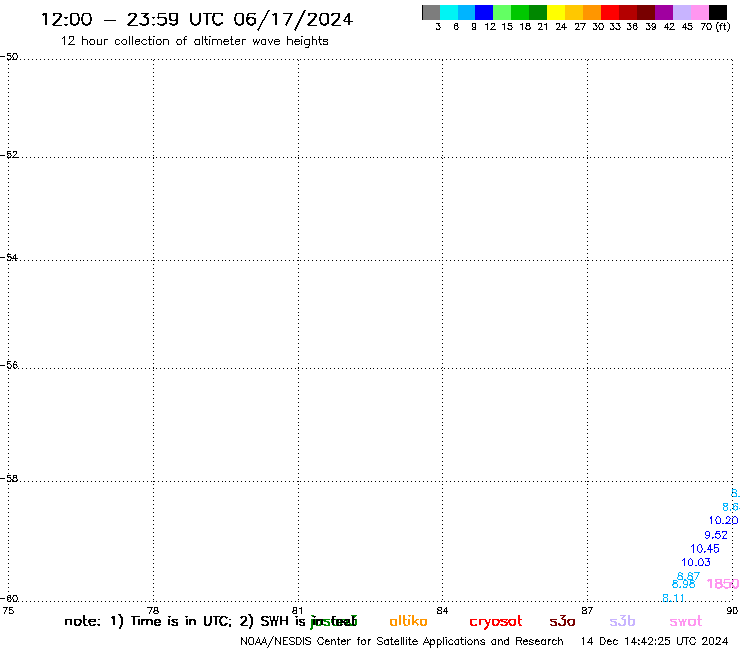Click the latitude axis label -58

(x=9, y=478)
